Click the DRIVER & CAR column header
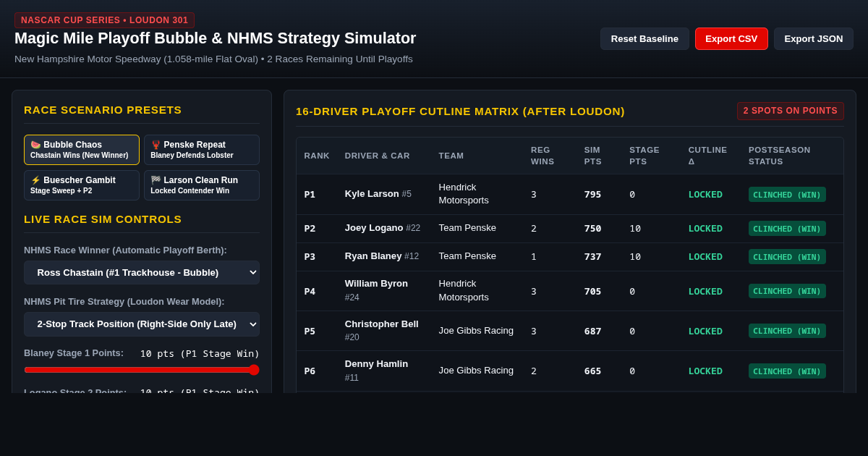This screenshot has height=456, width=868. [378, 156]
